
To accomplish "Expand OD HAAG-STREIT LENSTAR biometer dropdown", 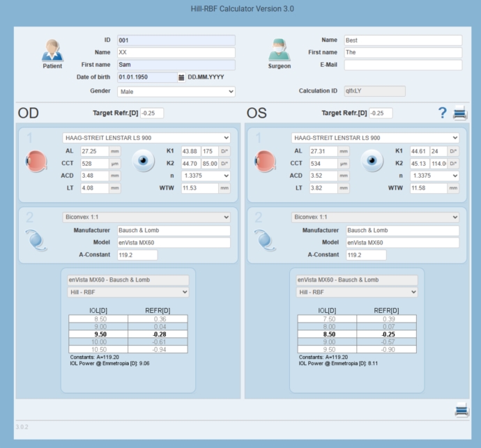I will 146,138.
